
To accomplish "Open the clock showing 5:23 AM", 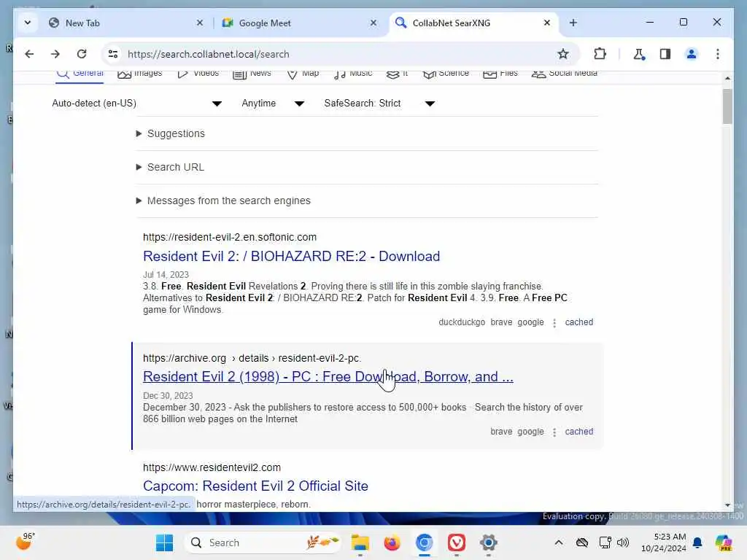I will 664,542.
